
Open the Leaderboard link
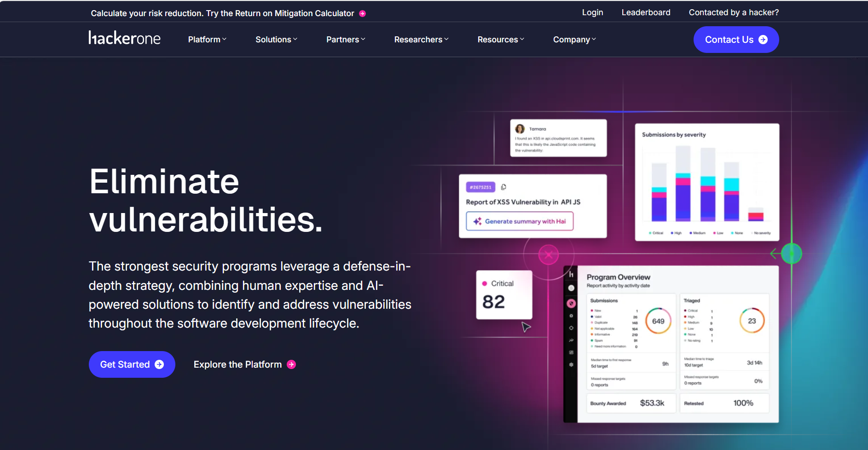click(x=646, y=12)
